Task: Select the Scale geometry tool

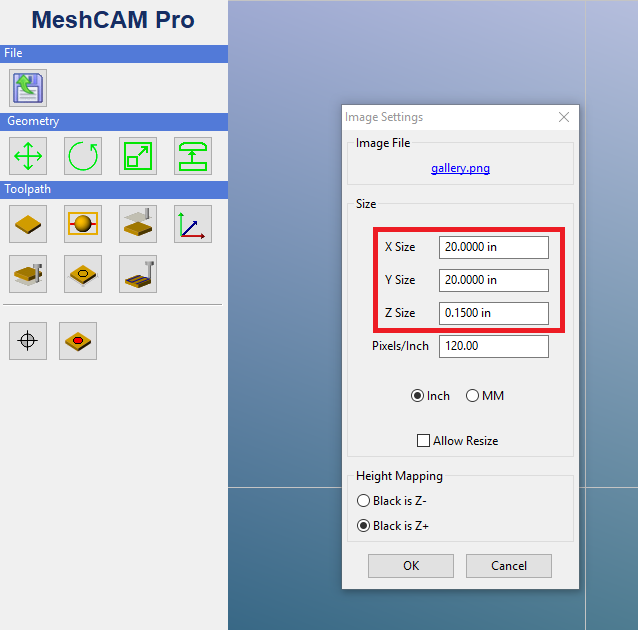Action: click(138, 156)
